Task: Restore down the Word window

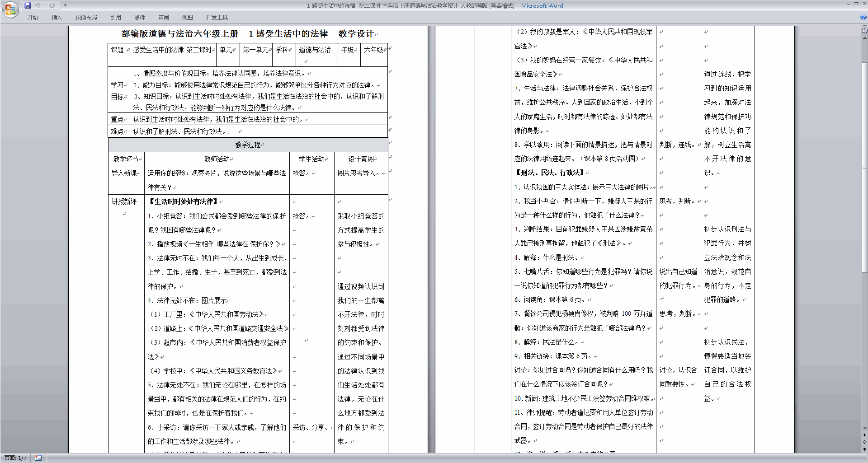Action: point(856,4)
